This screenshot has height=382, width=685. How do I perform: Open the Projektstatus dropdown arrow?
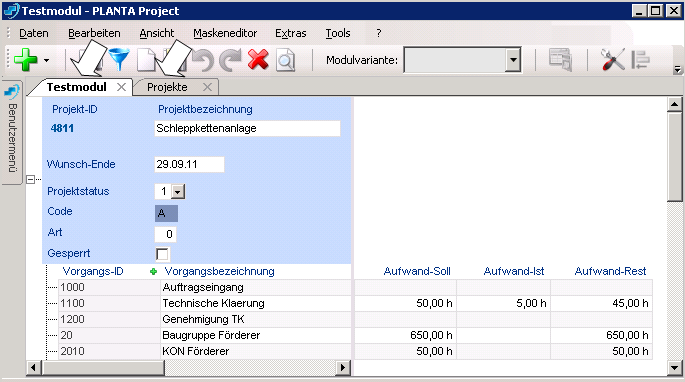178,191
